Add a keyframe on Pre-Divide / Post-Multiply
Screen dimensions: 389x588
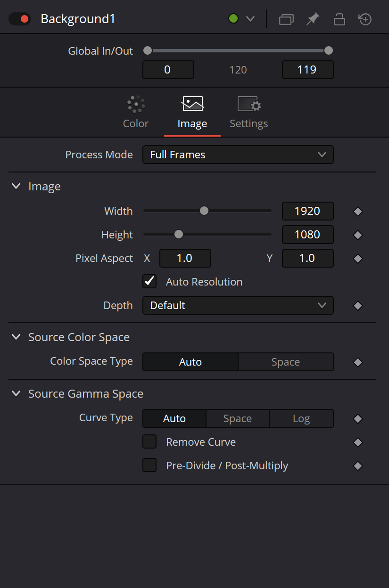coord(358,466)
